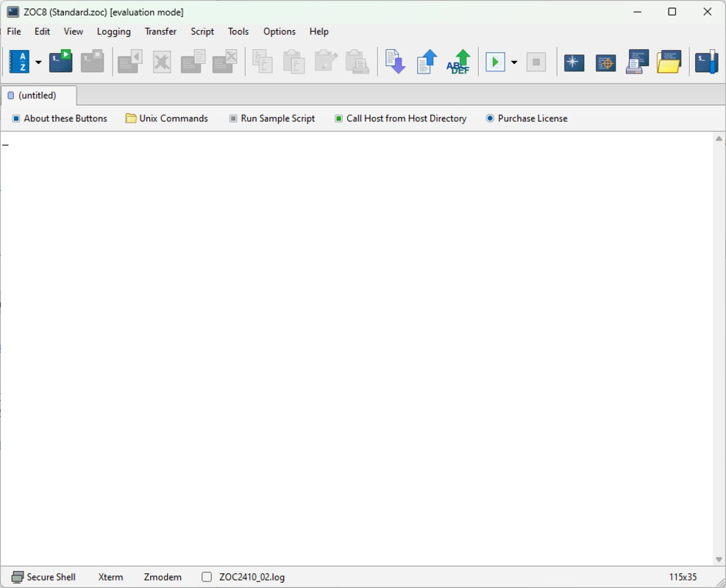Select the (untitled) session tab

click(x=38, y=96)
